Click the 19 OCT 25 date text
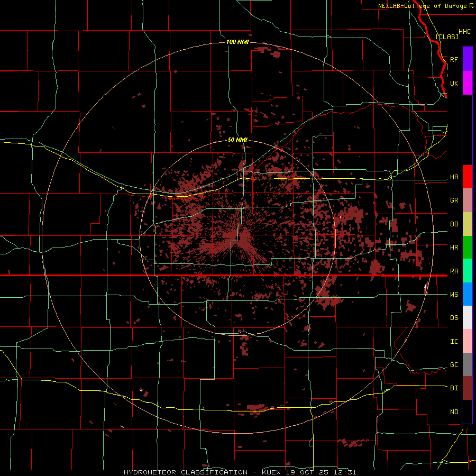The image size is (476, 476). click(308, 472)
